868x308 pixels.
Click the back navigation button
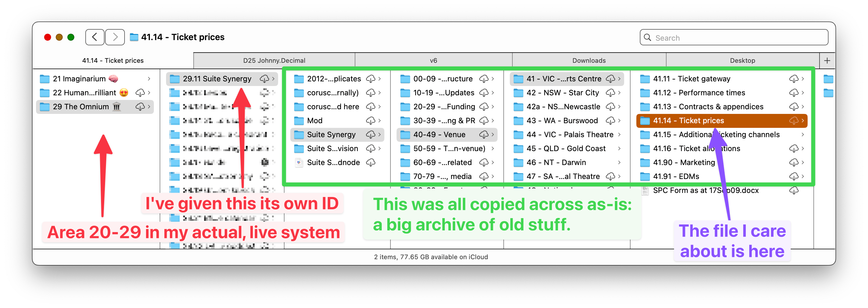tap(95, 37)
